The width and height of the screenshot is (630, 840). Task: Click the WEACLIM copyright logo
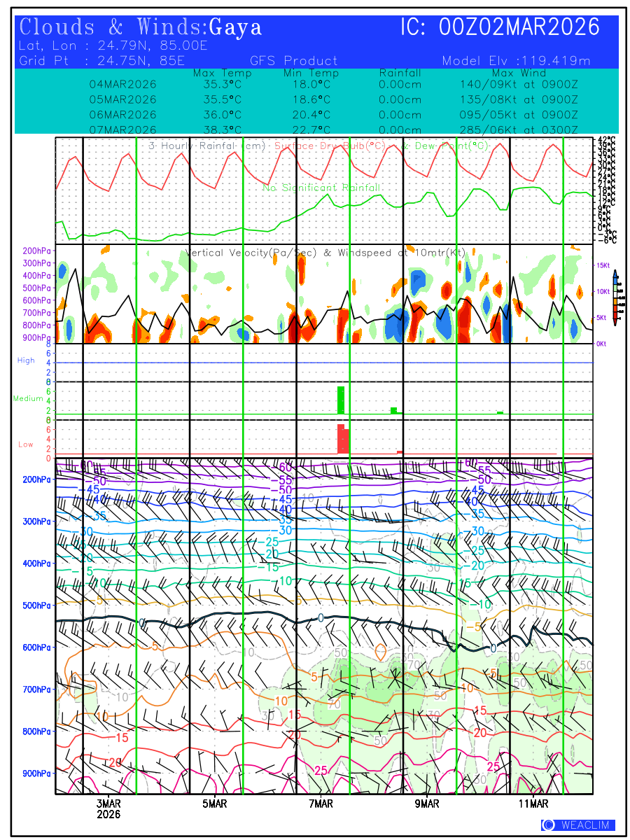[x=577, y=825]
